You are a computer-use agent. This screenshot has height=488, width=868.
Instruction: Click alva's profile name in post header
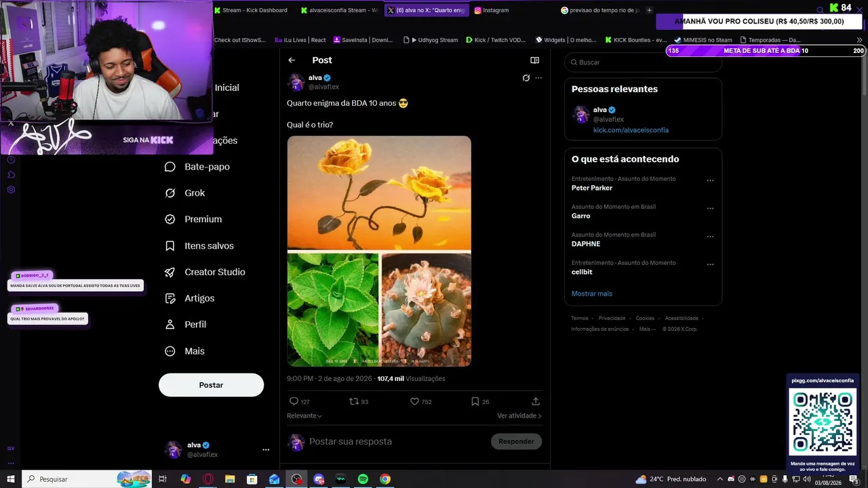[x=315, y=78]
